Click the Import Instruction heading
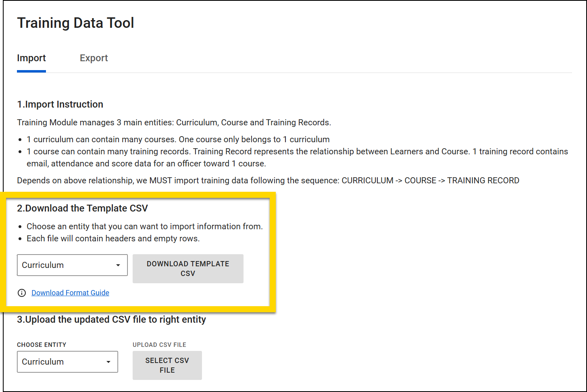The width and height of the screenshot is (587, 392). [60, 104]
